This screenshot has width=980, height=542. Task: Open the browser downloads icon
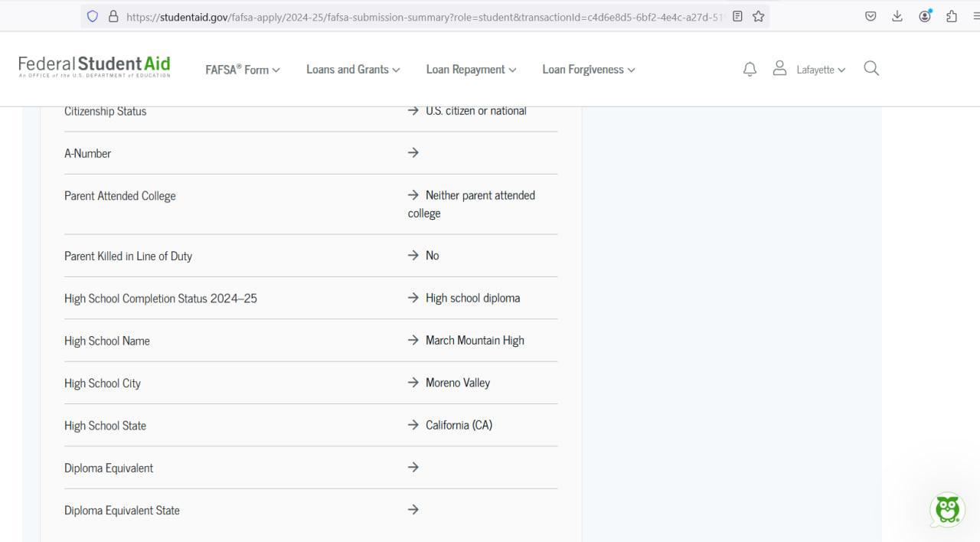pyautogui.click(x=897, y=16)
